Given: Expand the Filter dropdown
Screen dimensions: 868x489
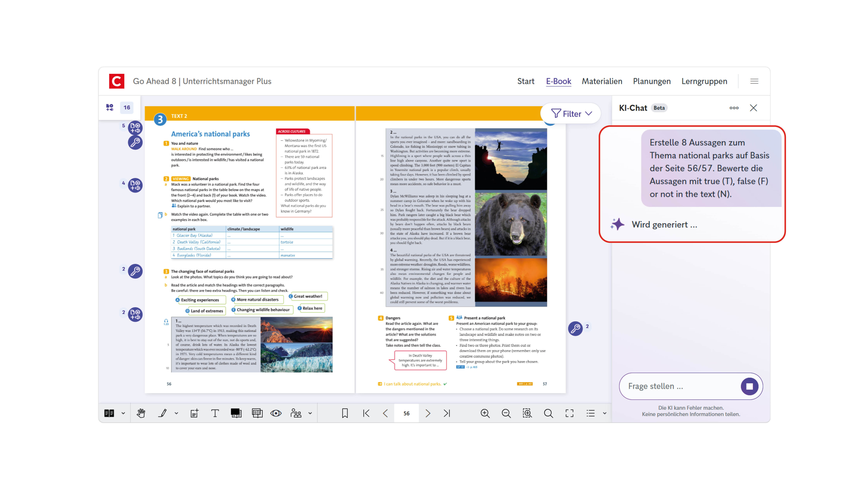Looking at the screenshot, I should [571, 114].
